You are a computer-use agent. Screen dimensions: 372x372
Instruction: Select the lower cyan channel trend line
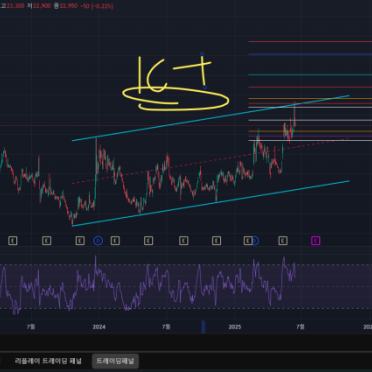tap(211, 203)
